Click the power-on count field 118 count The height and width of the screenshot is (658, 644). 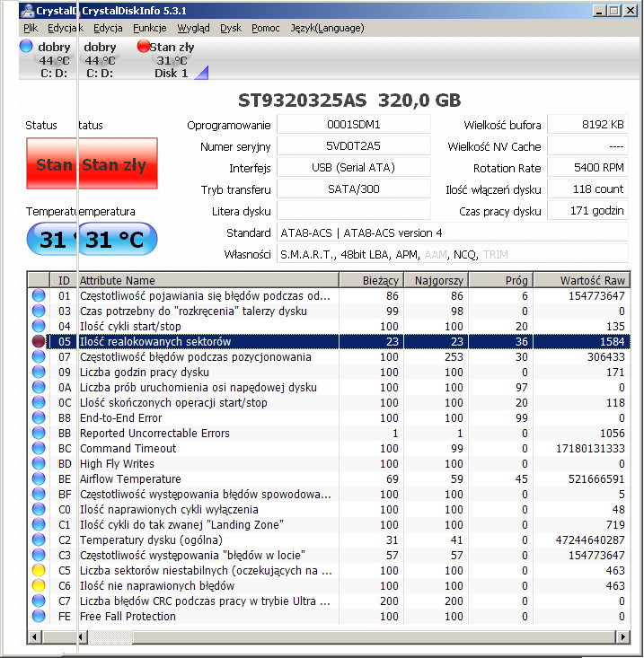tap(587, 189)
